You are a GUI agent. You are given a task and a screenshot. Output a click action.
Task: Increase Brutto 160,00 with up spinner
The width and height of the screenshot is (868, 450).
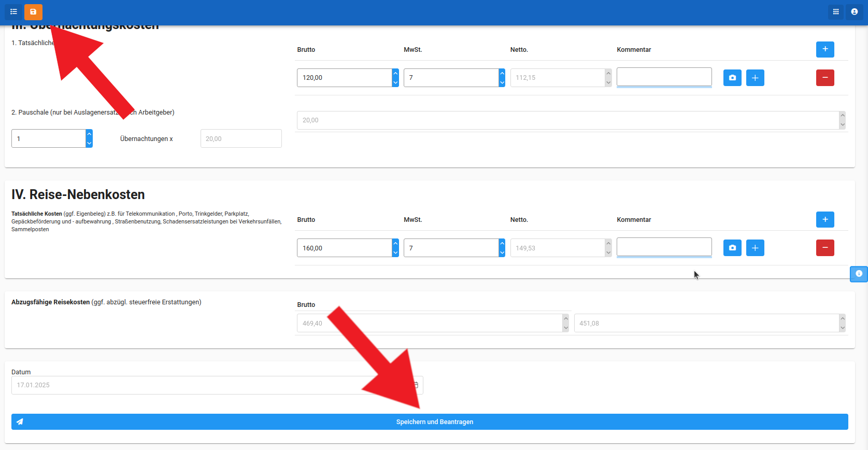click(395, 243)
